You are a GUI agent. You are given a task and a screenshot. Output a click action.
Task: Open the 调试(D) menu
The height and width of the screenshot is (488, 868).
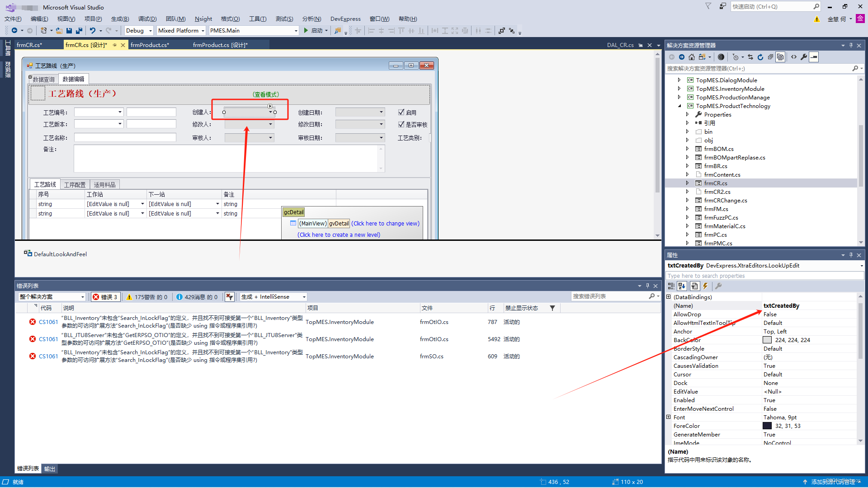[147, 19]
